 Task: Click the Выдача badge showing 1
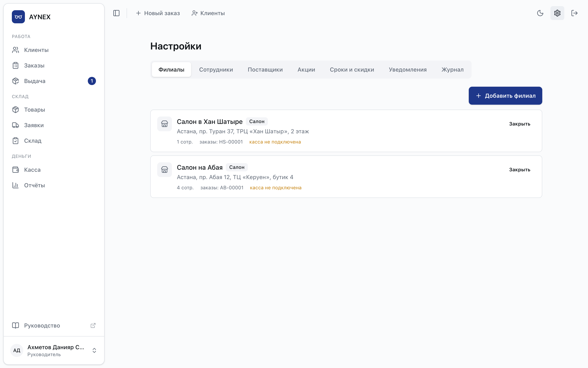click(x=92, y=81)
